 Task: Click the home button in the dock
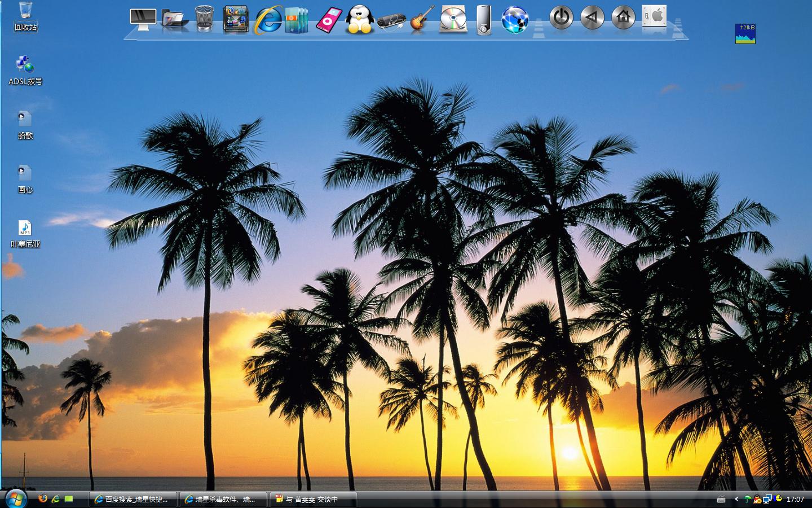click(x=623, y=17)
